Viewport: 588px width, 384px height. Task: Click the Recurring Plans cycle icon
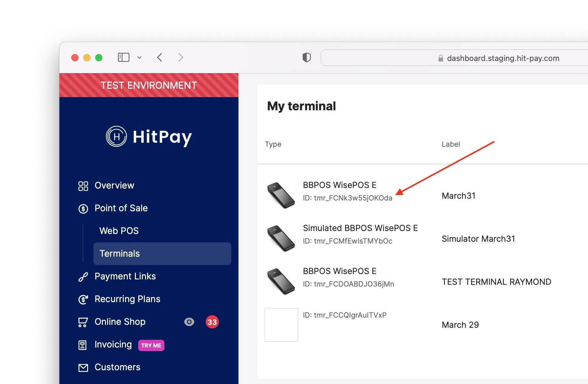click(83, 299)
